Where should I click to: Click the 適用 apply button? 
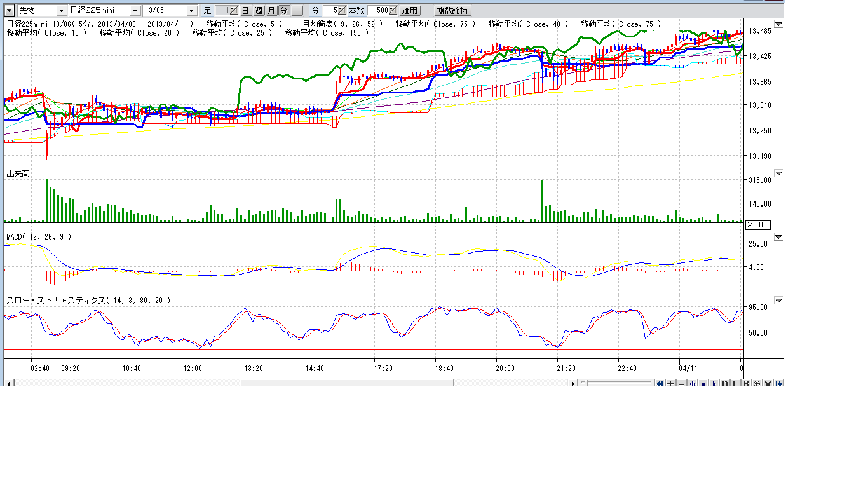(x=410, y=11)
